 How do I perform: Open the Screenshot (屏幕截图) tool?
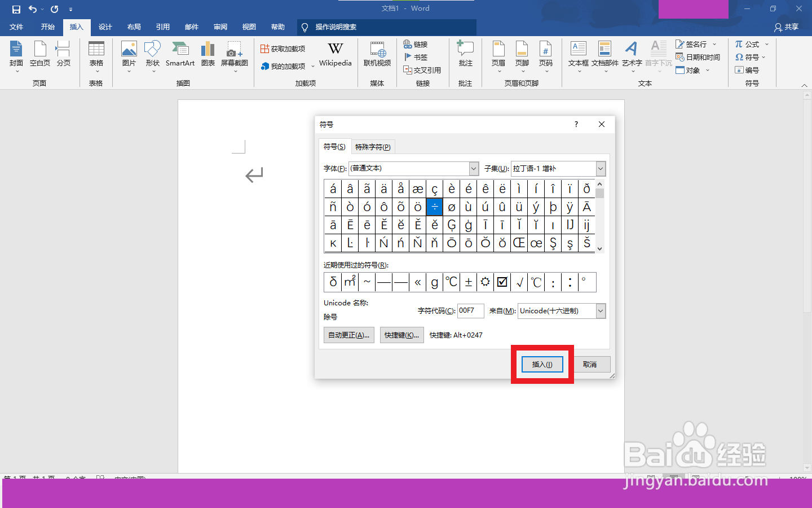[x=235, y=56]
